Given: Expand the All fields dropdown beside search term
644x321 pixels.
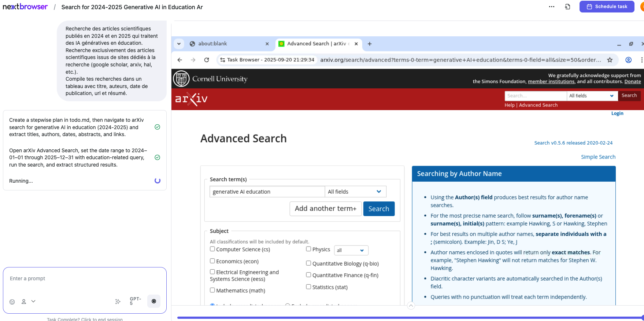Looking at the screenshot, I should coord(355,191).
